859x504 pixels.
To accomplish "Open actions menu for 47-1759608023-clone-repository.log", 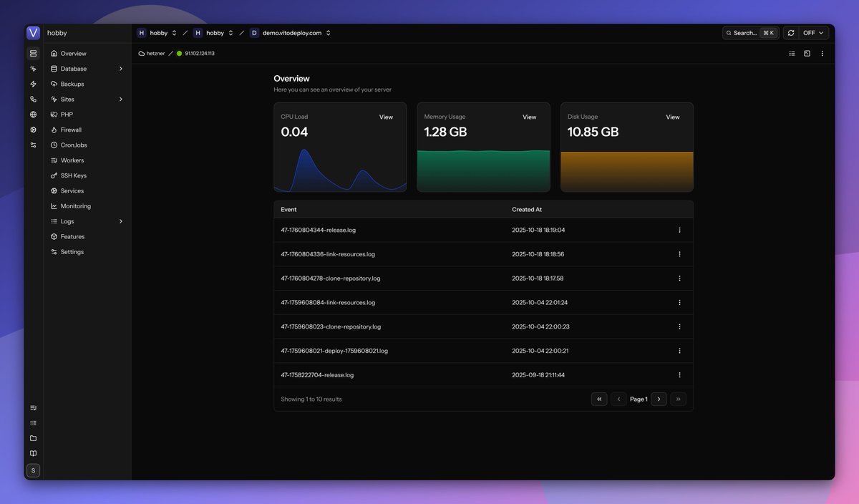I will (679, 326).
